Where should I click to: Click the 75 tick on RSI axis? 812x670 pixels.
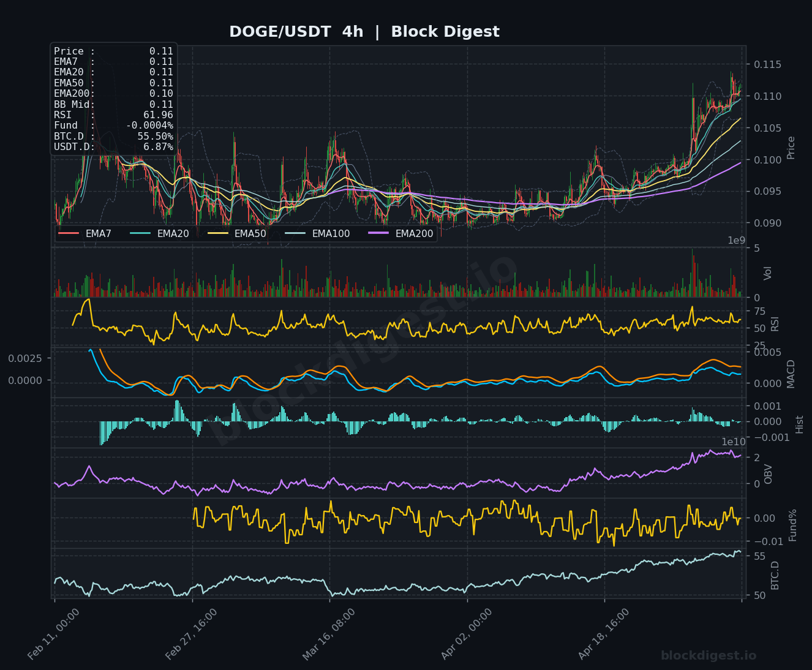[x=759, y=312]
